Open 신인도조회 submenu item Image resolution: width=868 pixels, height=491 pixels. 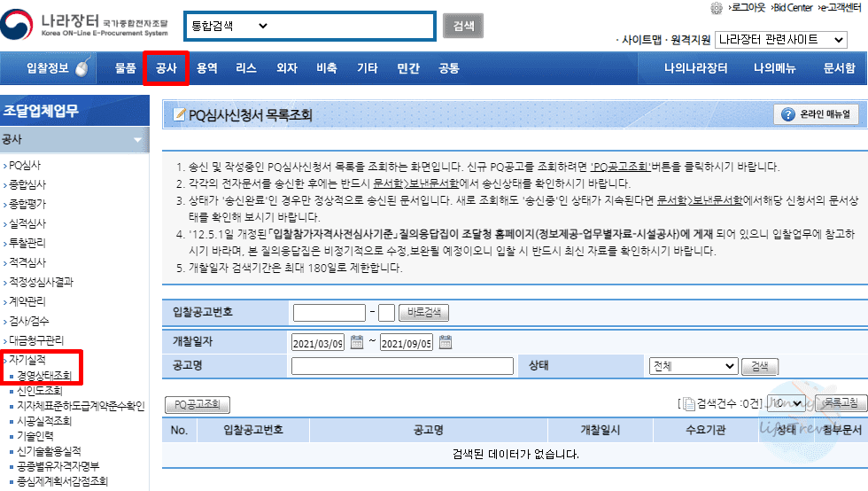40,391
